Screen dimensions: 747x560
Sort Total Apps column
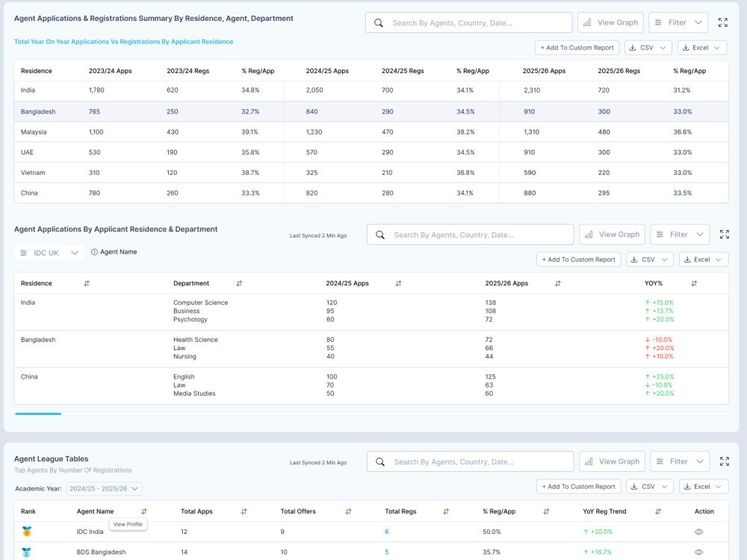coord(244,511)
